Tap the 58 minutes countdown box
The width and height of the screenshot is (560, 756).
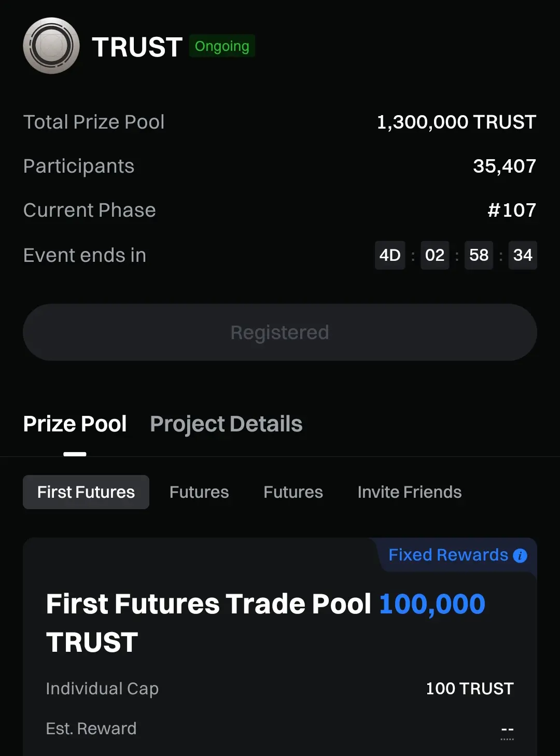(479, 255)
